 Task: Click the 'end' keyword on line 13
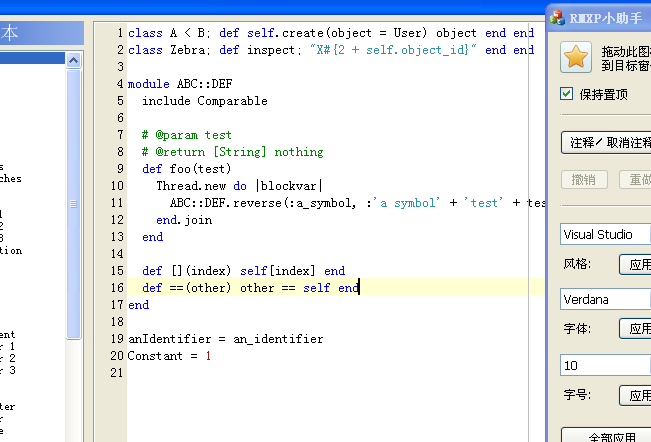pos(152,237)
